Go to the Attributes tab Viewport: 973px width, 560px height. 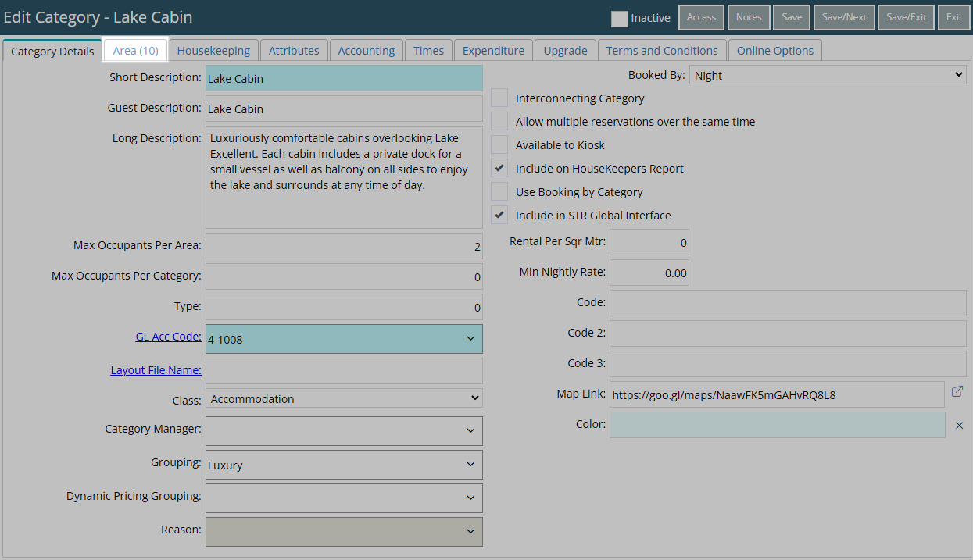tap(294, 51)
